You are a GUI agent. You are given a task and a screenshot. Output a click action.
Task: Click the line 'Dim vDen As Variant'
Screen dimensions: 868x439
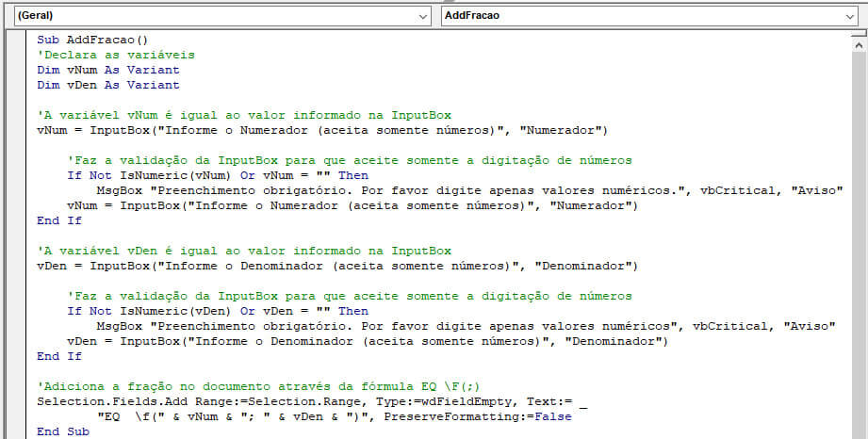pyautogui.click(x=108, y=85)
